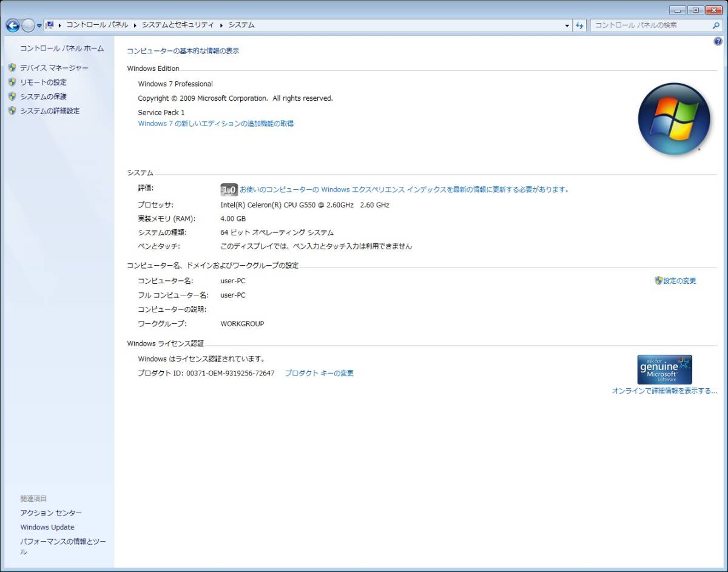Open コントロール パネル ホーム link
Image resolution: width=728 pixels, height=572 pixels.
click(62, 49)
